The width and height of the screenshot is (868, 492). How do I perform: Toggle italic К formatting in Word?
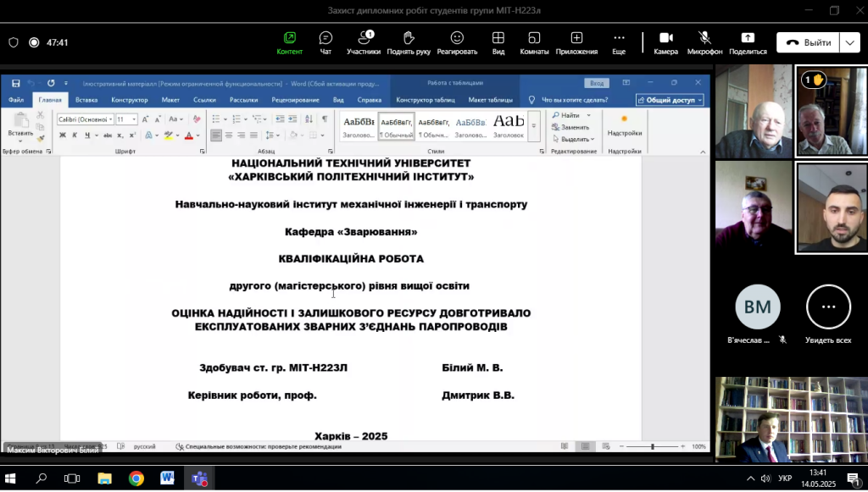[75, 135]
